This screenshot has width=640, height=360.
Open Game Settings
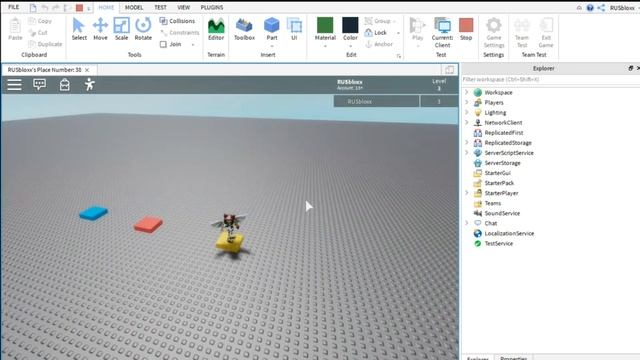pyautogui.click(x=493, y=33)
